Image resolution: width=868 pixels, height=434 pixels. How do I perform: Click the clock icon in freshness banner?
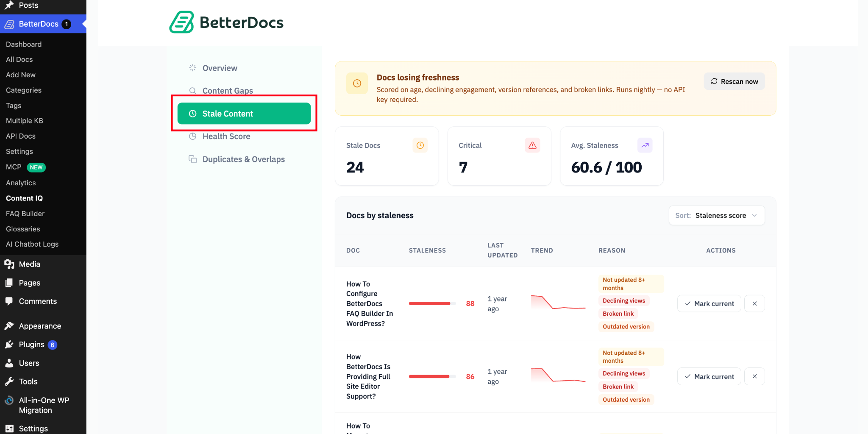[357, 83]
